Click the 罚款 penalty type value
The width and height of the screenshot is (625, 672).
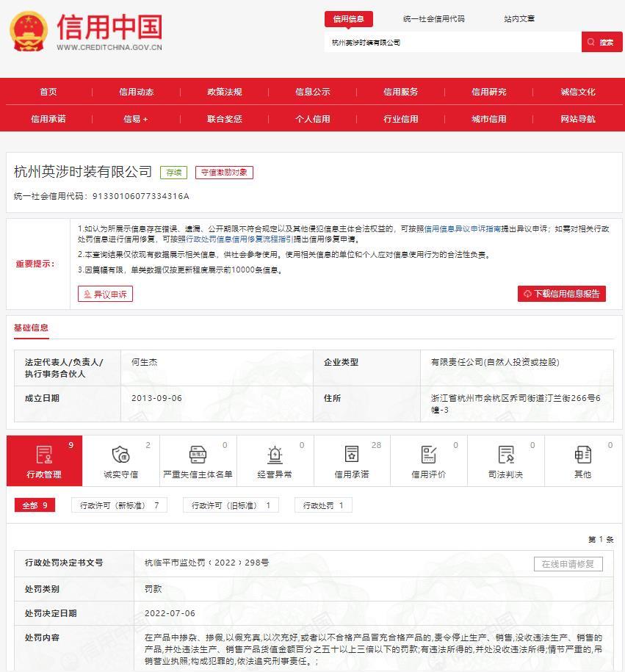[153, 589]
